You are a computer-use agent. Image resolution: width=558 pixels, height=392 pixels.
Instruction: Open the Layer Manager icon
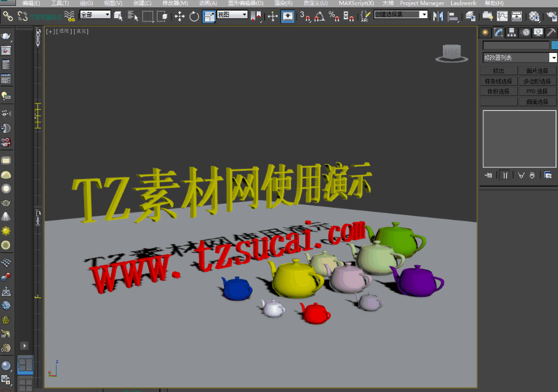[x=470, y=16]
